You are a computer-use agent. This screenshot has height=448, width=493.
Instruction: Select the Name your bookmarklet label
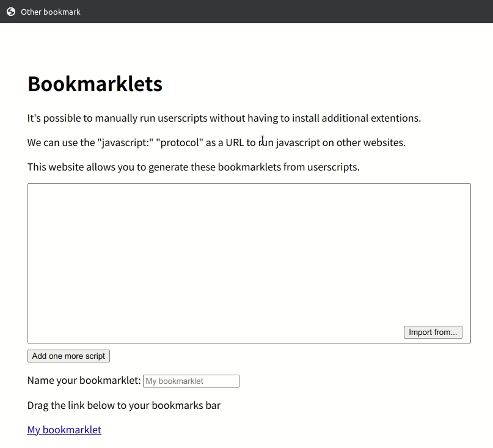(83, 380)
